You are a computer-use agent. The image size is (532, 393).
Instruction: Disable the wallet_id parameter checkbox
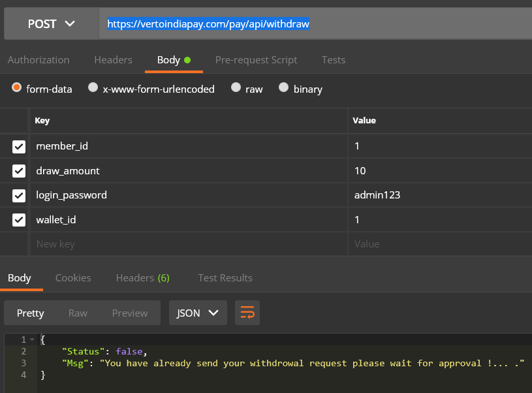point(19,220)
